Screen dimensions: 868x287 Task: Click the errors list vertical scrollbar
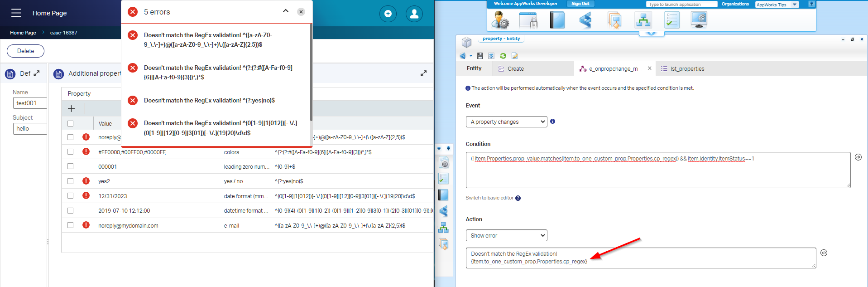311,73
